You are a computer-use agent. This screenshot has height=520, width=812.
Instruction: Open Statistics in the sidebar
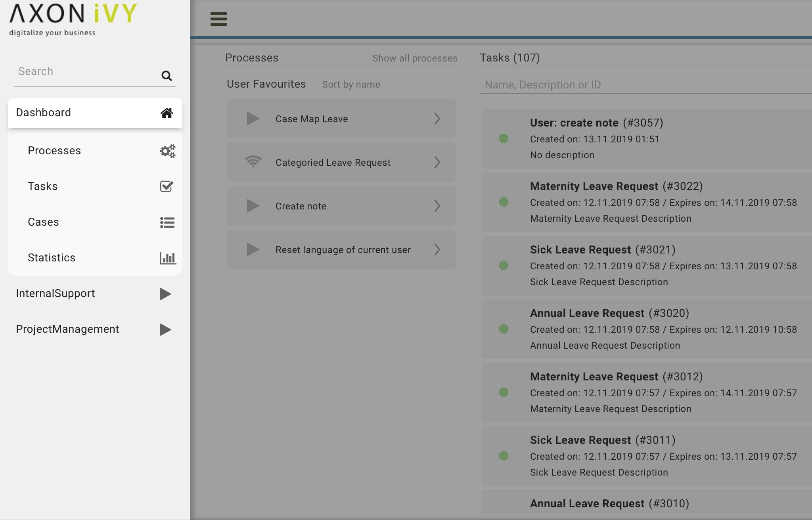pos(95,258)
